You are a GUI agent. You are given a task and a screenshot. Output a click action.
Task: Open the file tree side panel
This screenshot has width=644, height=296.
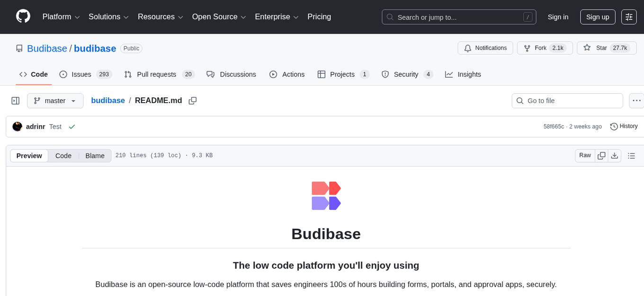[15, 100]
